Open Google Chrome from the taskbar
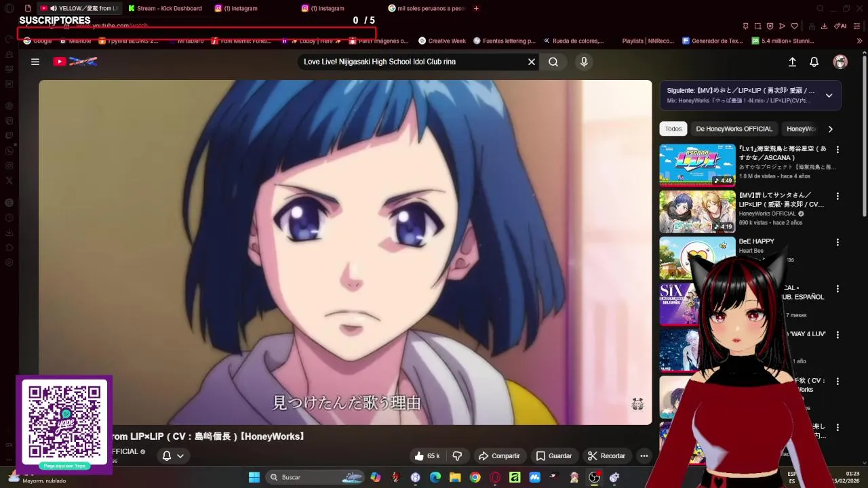 [475, 477]
